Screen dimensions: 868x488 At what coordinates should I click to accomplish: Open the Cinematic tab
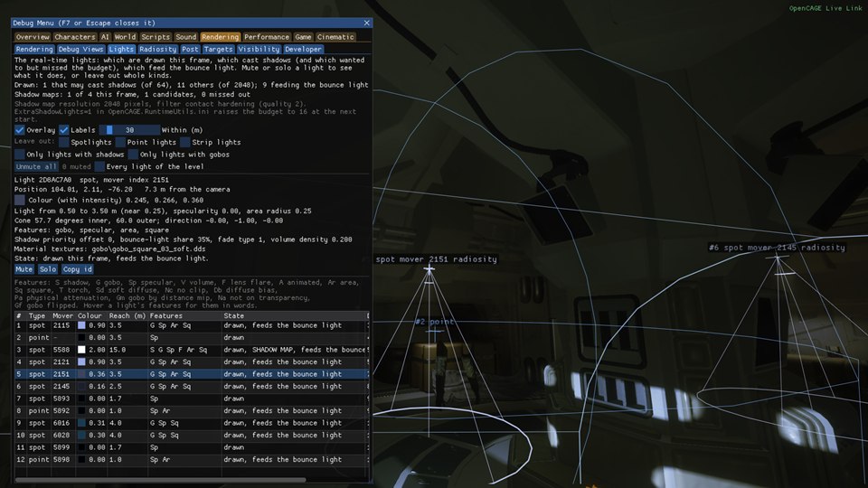coord(335,37)
